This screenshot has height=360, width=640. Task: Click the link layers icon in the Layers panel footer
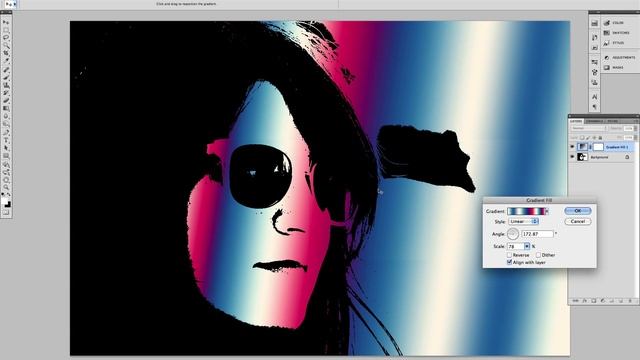[x=576, y=301]
